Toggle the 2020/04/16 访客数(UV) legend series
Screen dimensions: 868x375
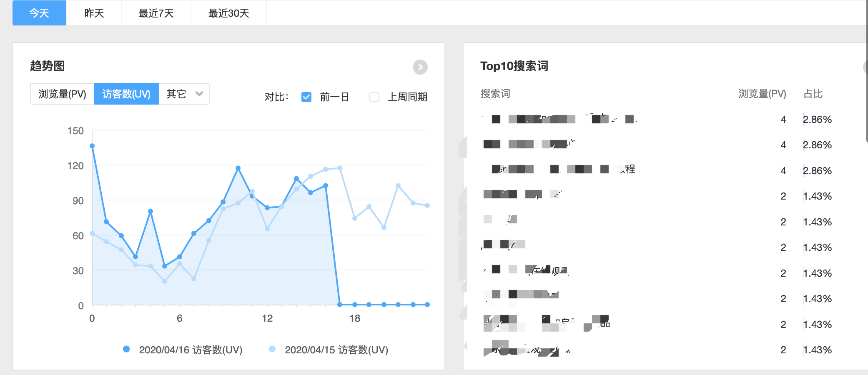(183, 350)
